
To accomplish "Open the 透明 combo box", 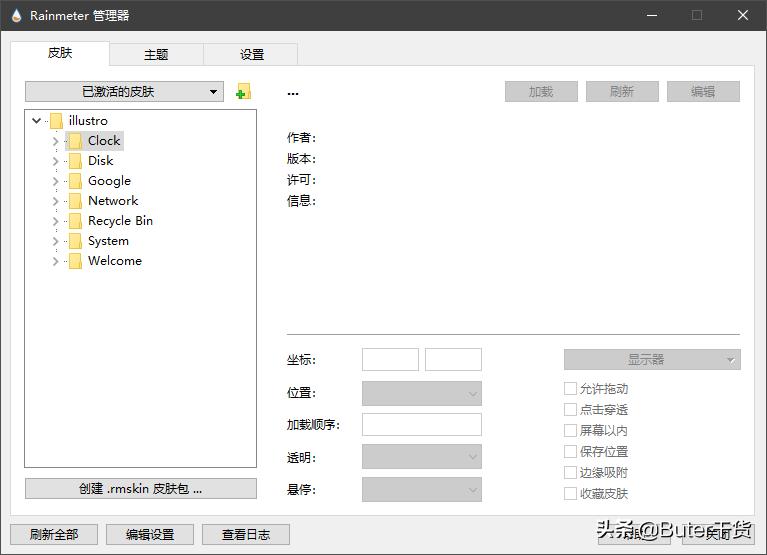I will coord(422,457).
